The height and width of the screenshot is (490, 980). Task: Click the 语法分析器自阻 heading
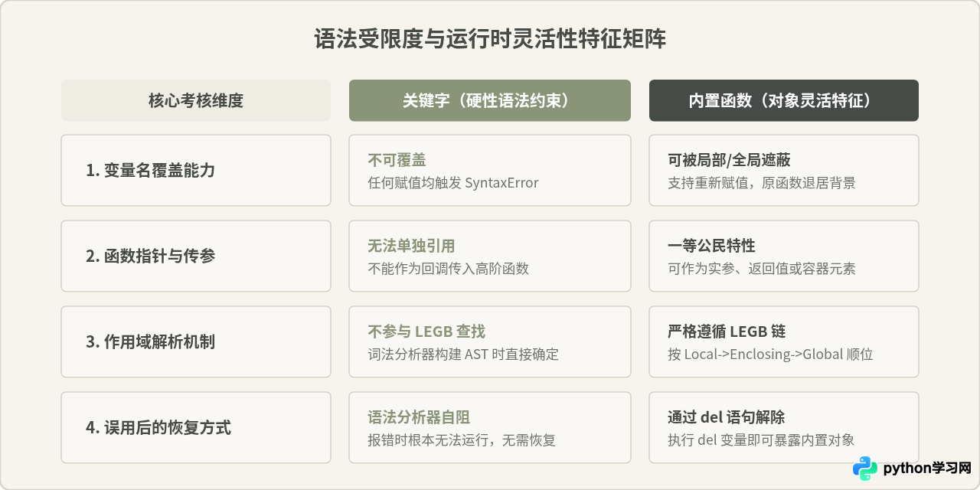pos(419,417)
